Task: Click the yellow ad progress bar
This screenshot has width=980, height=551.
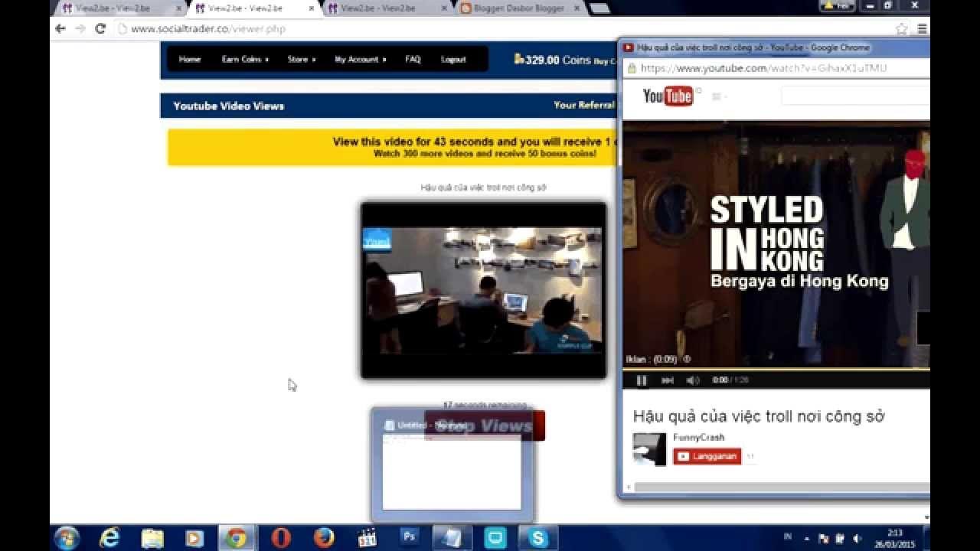Action: (776, 369)
